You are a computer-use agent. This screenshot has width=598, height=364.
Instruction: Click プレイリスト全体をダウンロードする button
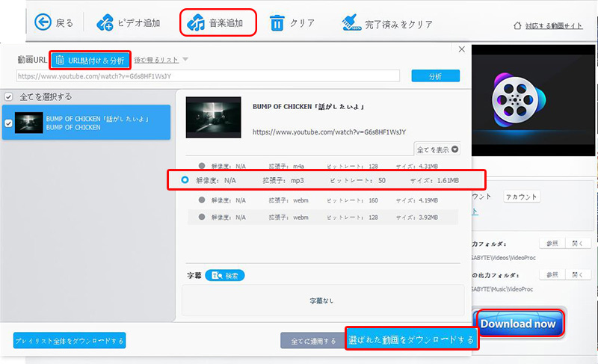pos(70,340)
